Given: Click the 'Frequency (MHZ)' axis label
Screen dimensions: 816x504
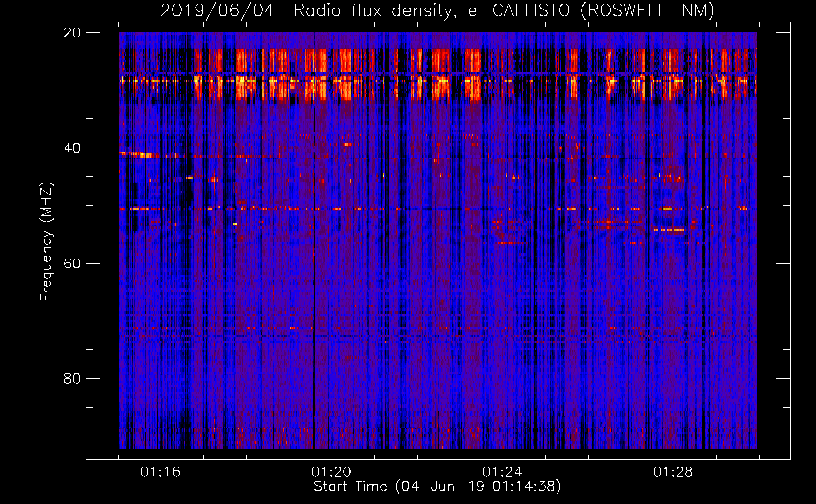Looking at the screenshot, I should [46, 242].
